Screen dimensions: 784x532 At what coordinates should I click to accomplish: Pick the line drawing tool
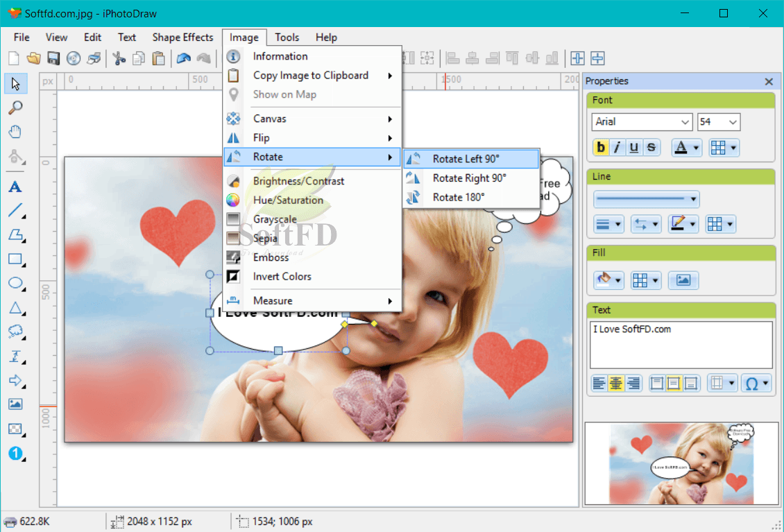point(15,210)
